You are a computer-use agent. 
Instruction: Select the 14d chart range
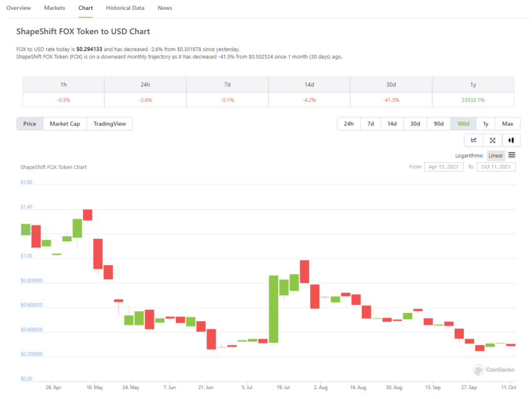[392, 124]
